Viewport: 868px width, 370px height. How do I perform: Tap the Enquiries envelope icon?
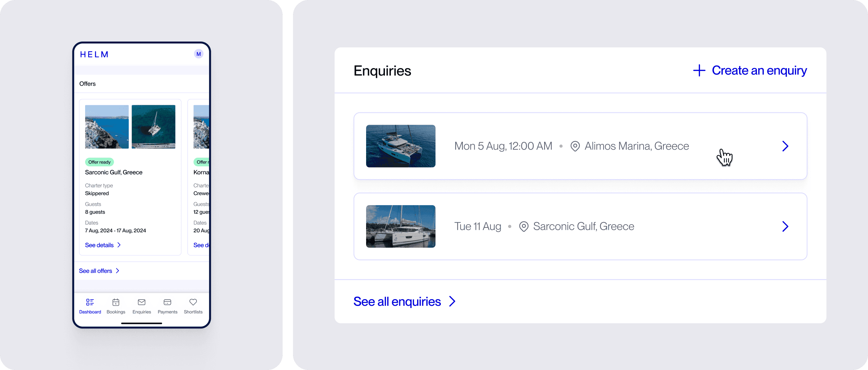142,302
